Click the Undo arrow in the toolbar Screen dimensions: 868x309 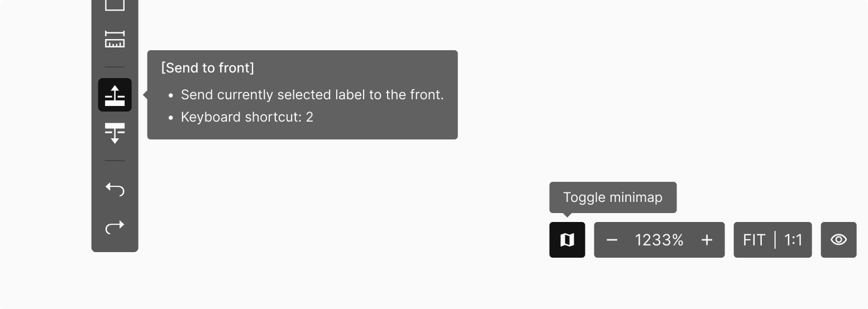[x=115, y=189]
